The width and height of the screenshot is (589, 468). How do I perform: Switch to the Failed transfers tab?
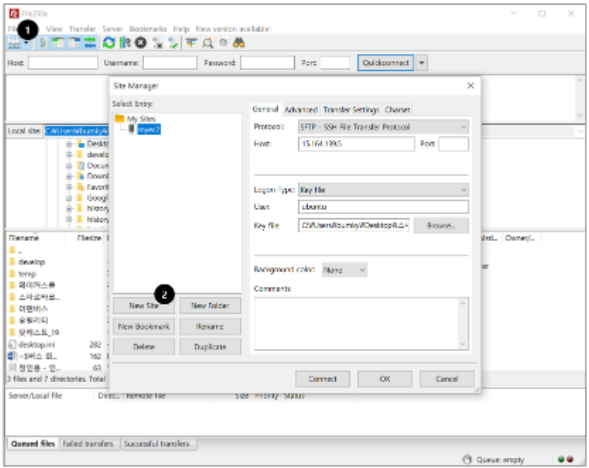tap(88, 444)
